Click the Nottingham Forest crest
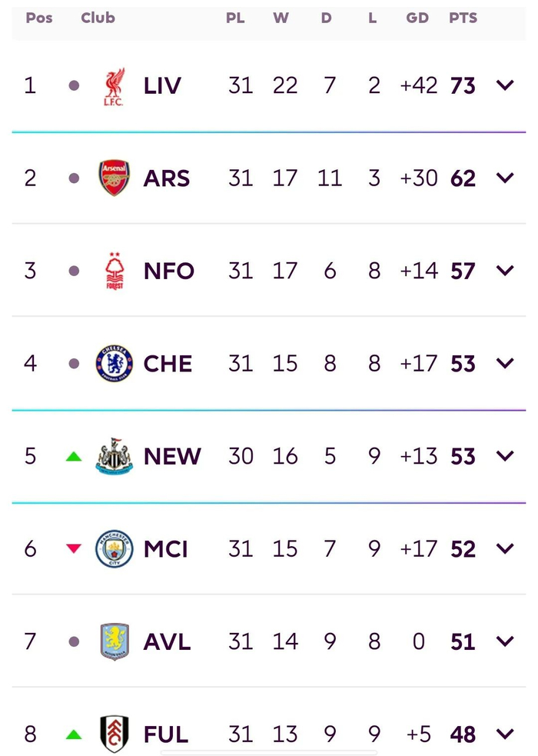Image resolution: width=538 pixels, height=756 pixels. 115,271
